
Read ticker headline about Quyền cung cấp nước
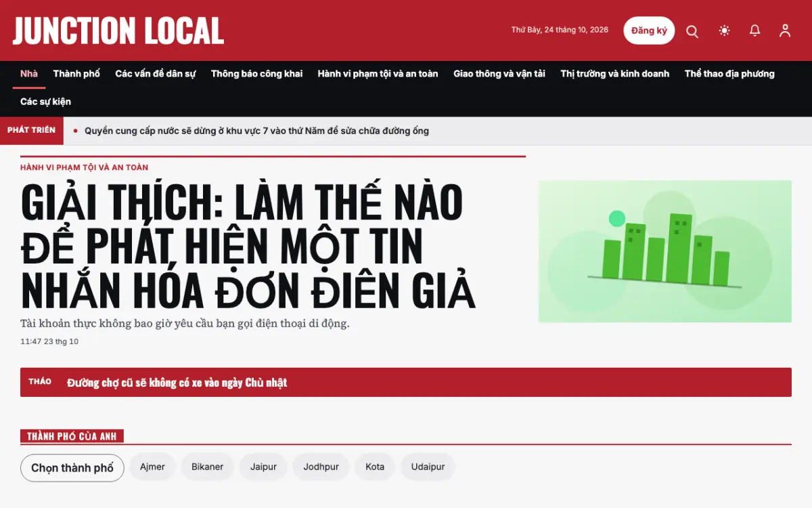(x=257, y=131)
